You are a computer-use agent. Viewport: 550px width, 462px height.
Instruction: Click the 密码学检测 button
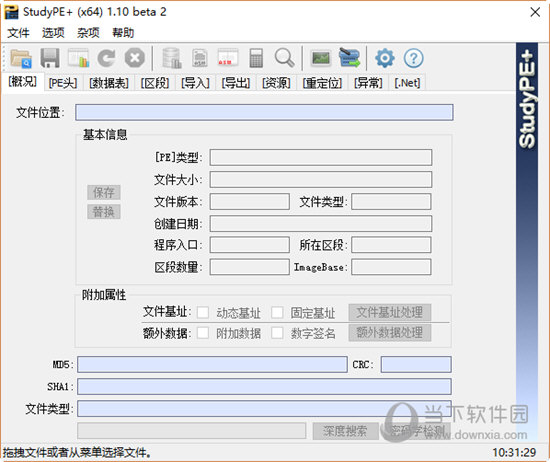coord(417,431)
